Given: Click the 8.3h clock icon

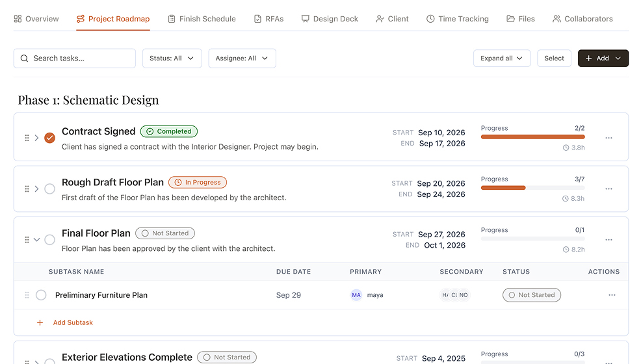Looking at the screenshot, I should [x=566, y=198].
